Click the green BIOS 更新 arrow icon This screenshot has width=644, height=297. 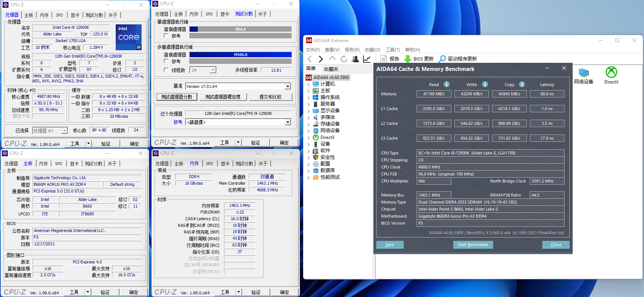(x=408, y=59)
